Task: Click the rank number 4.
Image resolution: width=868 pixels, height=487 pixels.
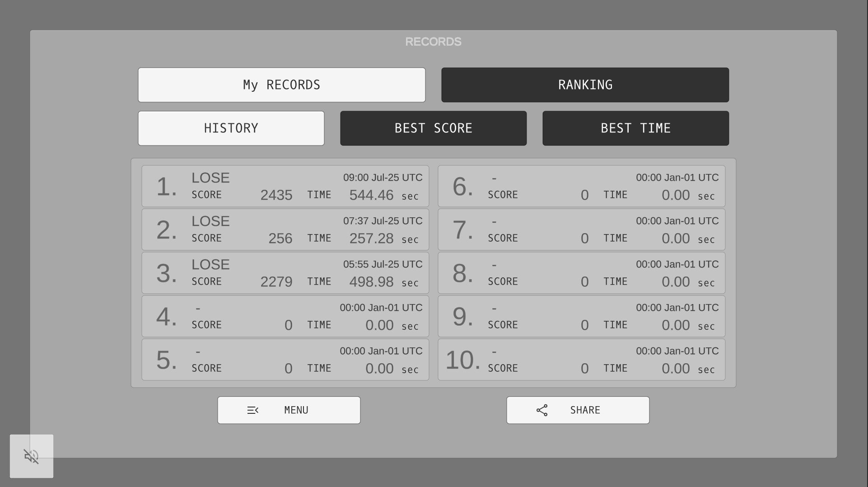Action: (166, 317)
